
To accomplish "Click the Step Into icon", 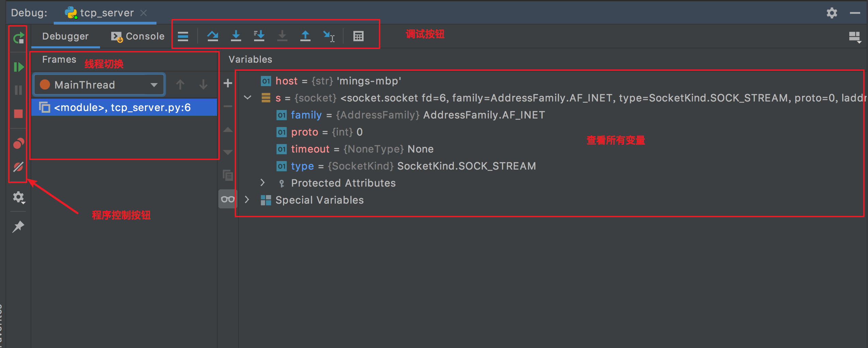I will [236, 36].
